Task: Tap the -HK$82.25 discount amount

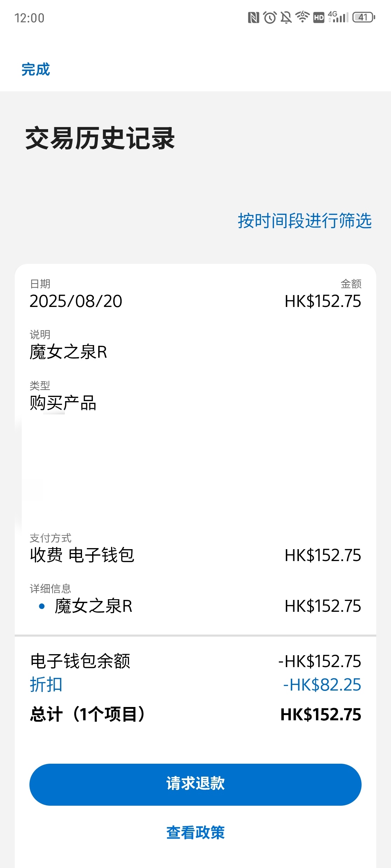Action: click(x=322, y=685)
